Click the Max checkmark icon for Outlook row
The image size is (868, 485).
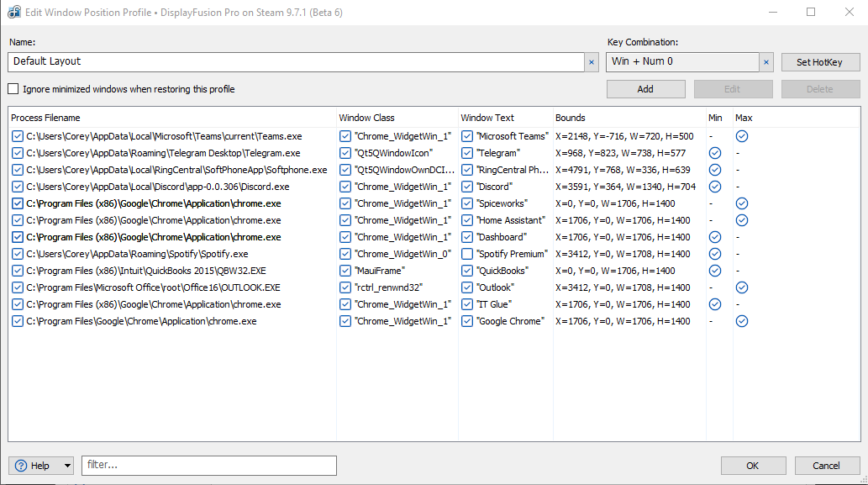(x=742, y=287)
